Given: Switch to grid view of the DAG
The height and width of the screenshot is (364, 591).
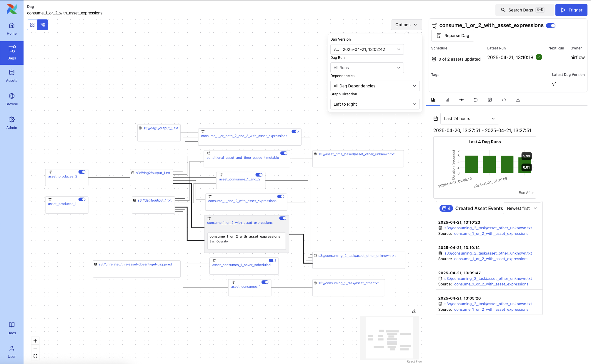Looking at the screenshot, I should (x=32, y=25).
